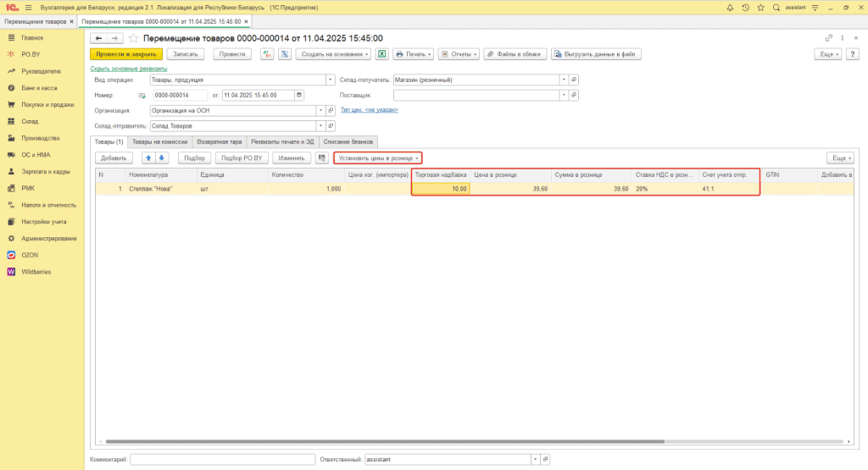Go to Главное in the sidebar

pos(32,37)
